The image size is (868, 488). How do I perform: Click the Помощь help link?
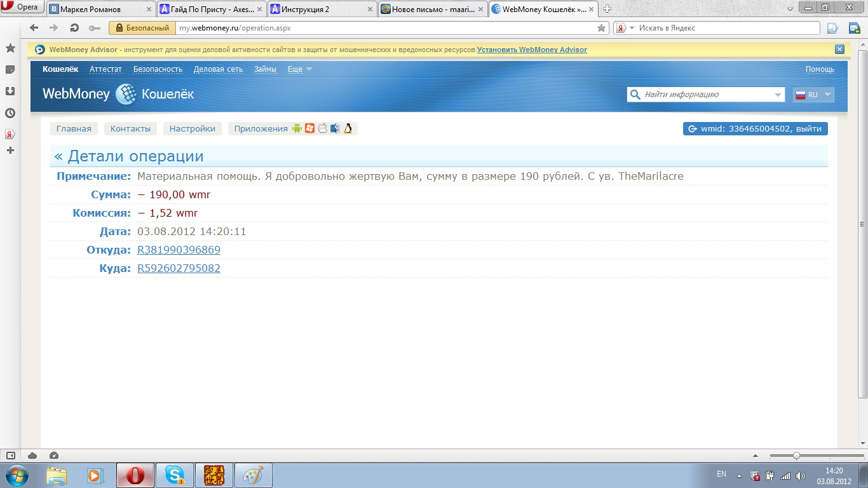click(x=820, y=69)
